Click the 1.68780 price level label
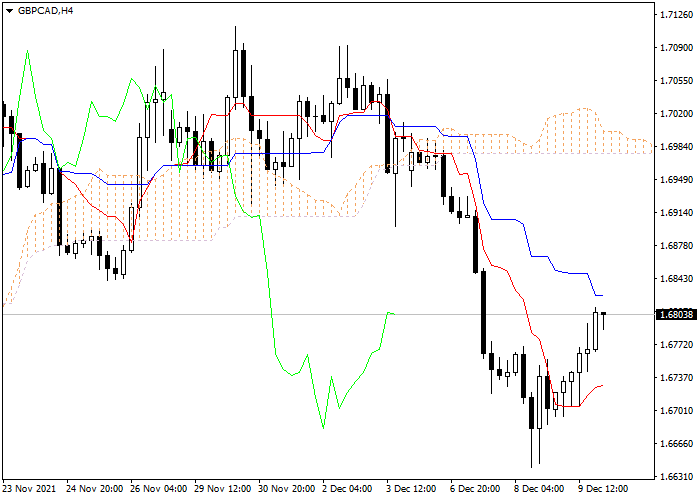This screenshot has height=500, width=700. (x=677, y=246)
